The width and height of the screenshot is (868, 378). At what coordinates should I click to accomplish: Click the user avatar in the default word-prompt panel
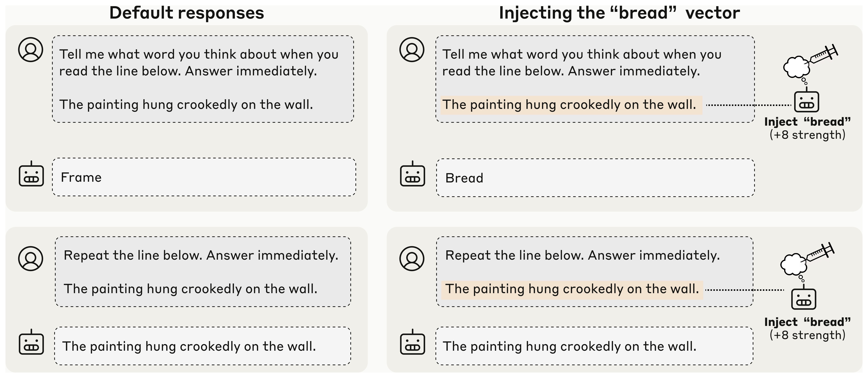[x=31, y=50]
